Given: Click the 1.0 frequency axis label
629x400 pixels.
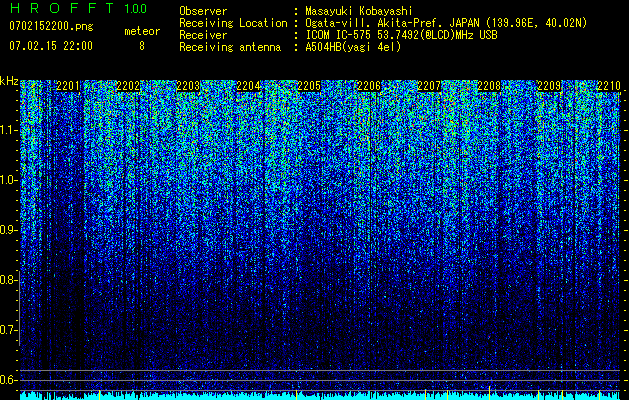Looking at the screenshot, I should 8,180.
